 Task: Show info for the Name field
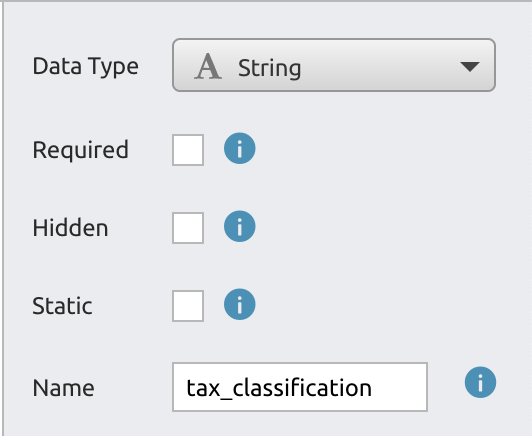pyautogui.click(x=480, y=382)
